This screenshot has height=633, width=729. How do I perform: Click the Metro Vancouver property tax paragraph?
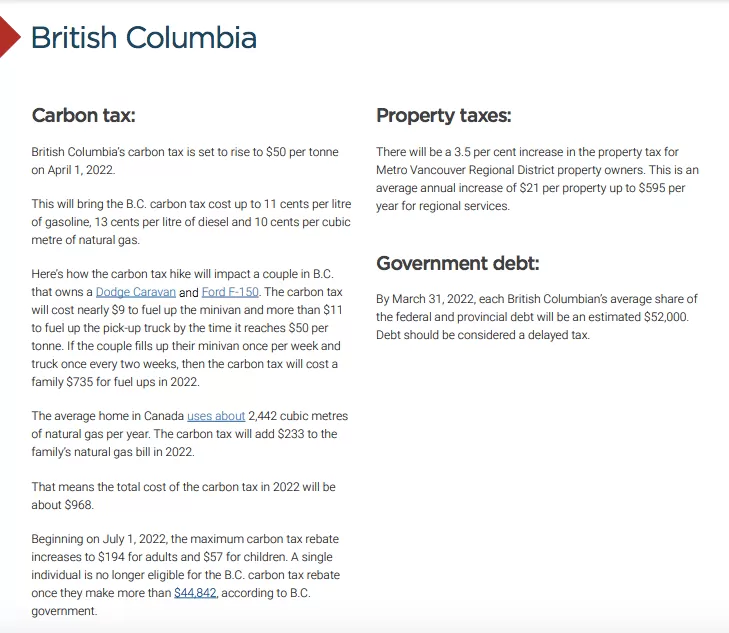[x=537, y=179]
